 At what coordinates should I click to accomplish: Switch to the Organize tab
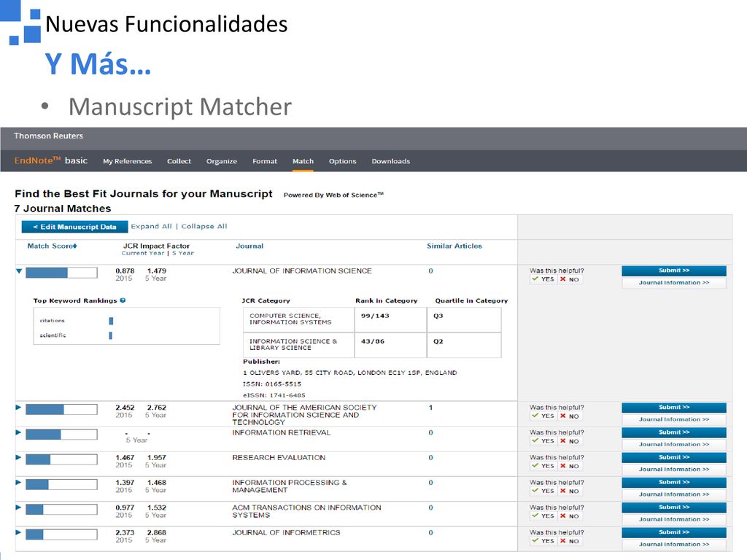(x=222, y=161)
